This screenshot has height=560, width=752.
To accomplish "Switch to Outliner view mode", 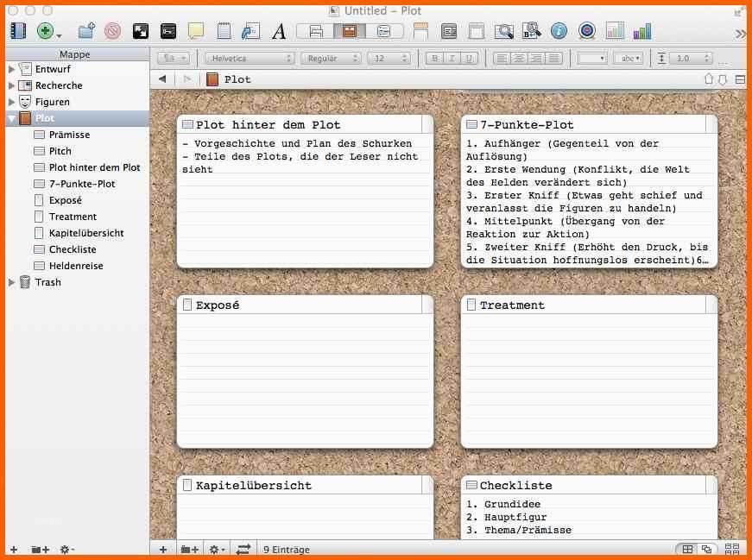I will 383,32.
